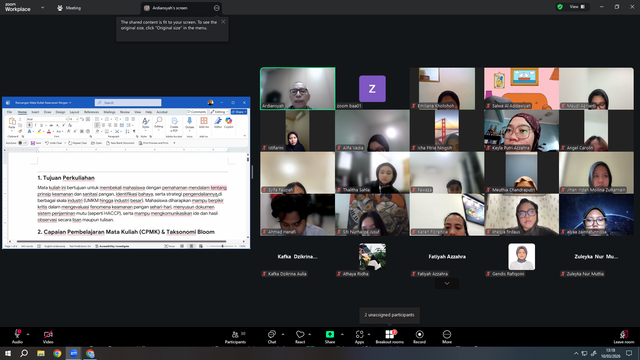Open Windows Start menu

tap(8, 353)
